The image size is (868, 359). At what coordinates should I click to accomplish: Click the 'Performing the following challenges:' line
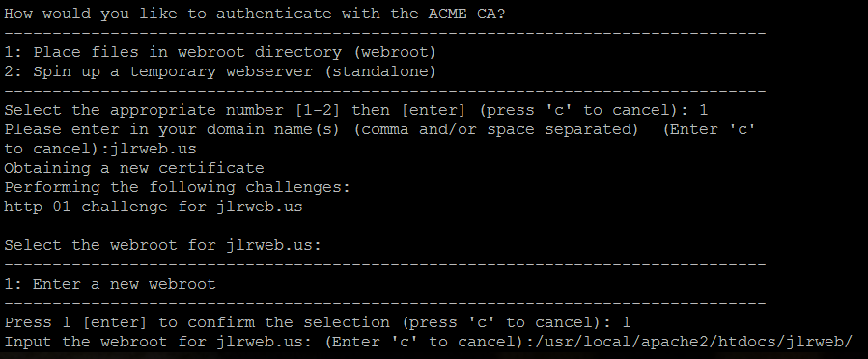(178, 187)
